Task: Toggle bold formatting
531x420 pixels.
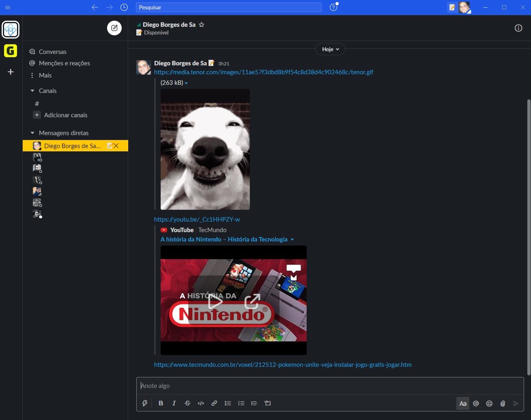Action: pos(161,403)
